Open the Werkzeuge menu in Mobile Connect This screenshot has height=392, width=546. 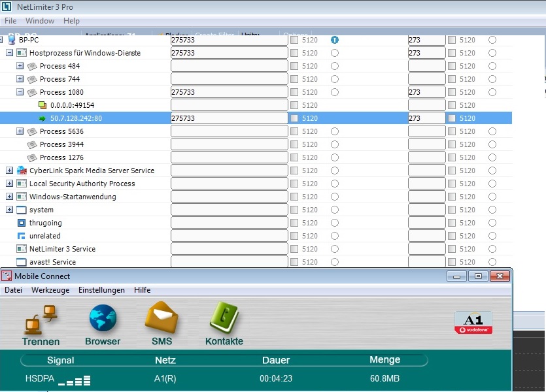coord(50,290)
